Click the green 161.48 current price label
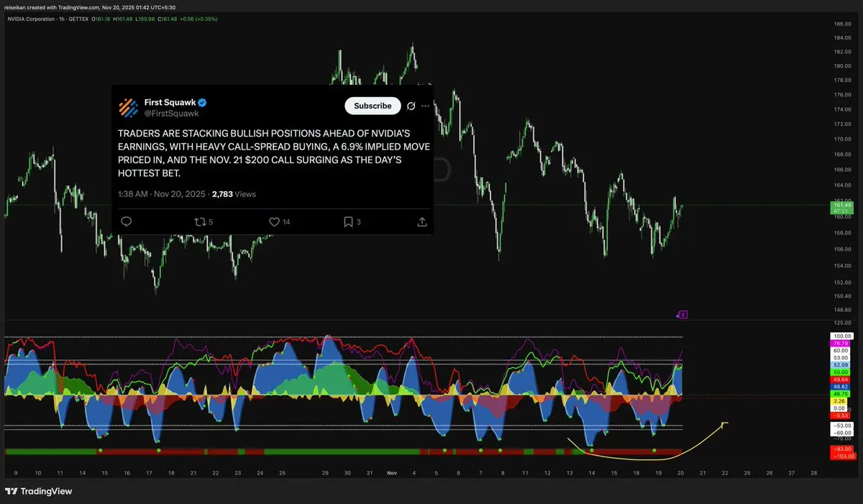 click(841, 205)
